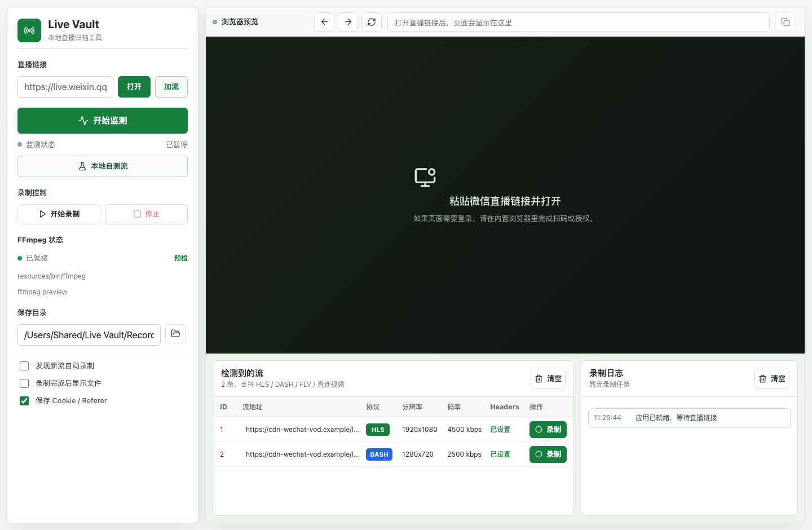Click the 1920x1080 resolution cell
Image resolution: width=812 pixels, height=530 pixels.
[420, 430]
